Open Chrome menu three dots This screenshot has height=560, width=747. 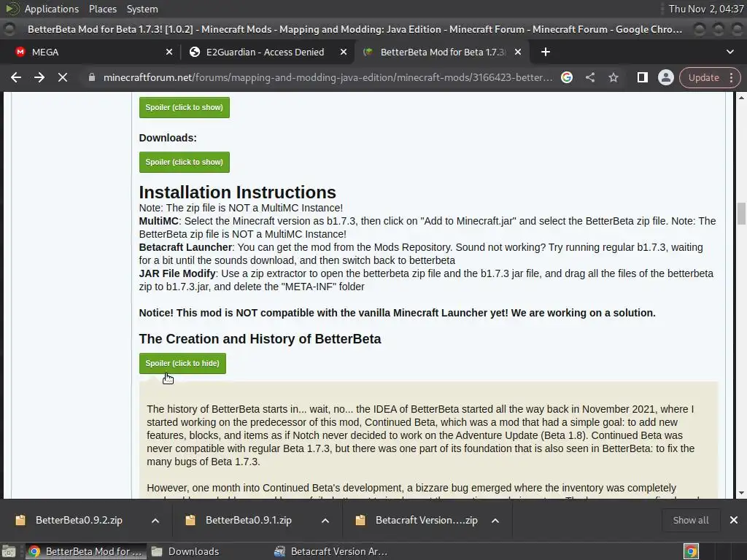click(731, 77)
